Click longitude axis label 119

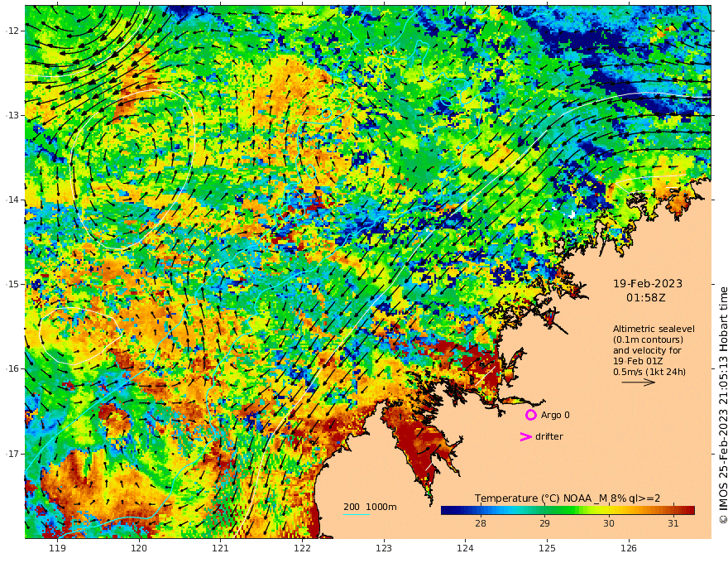(58, 549)
